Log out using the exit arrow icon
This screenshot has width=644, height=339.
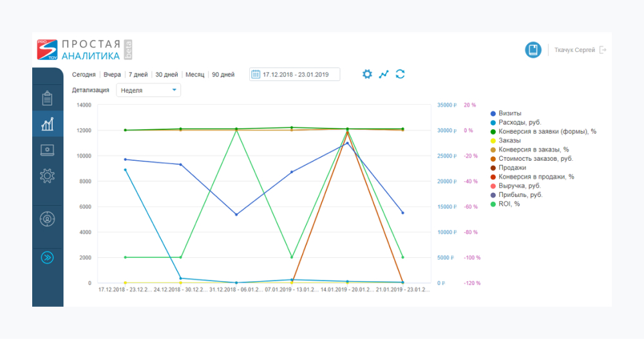[603, 50]
